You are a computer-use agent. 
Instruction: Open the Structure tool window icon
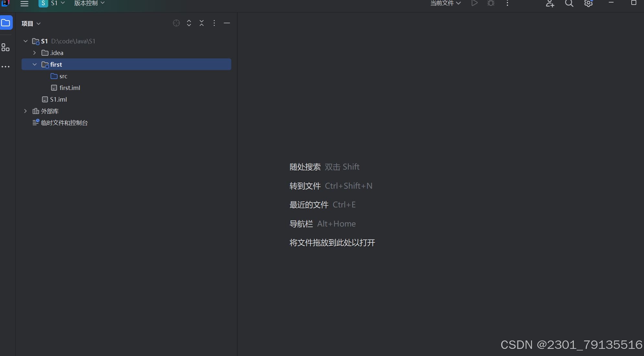click(x=6, y=48)
